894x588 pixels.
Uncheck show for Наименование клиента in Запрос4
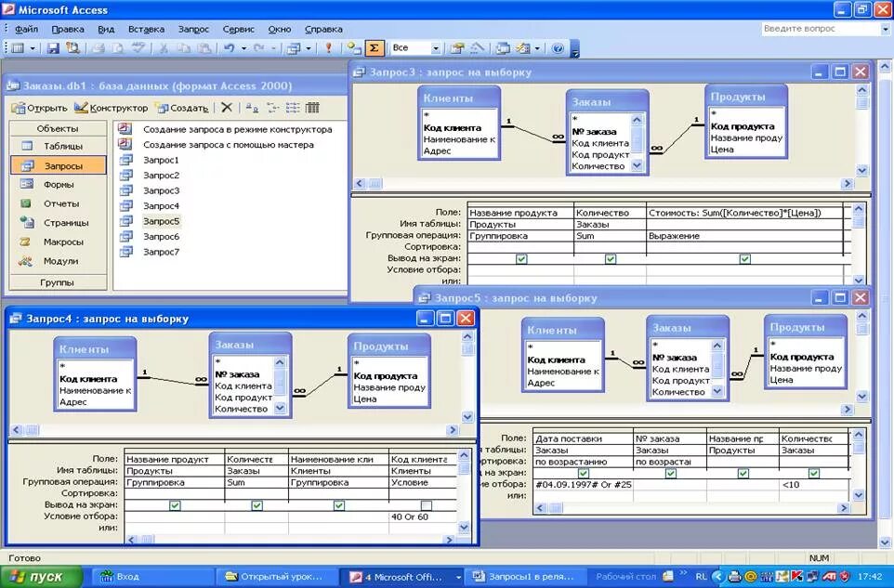[x=338, y=505]
